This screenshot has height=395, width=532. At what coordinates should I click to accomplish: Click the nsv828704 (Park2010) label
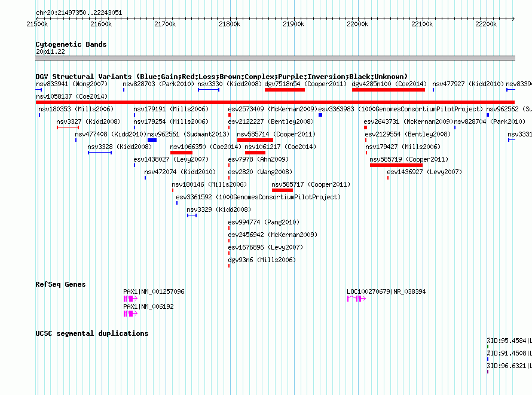(x=490, y=121)
